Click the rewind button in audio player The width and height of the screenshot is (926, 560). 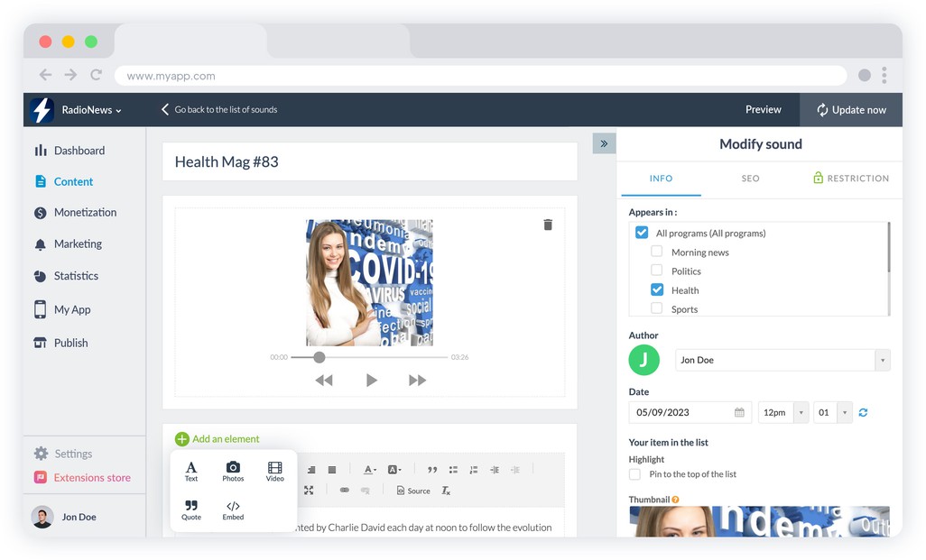coord(324,381)
